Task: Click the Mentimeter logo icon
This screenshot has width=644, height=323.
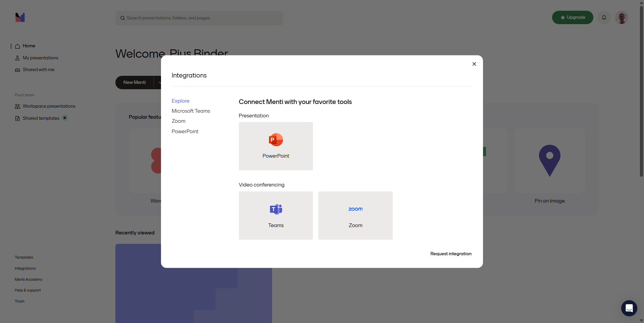Action: [x=20, y=17]
